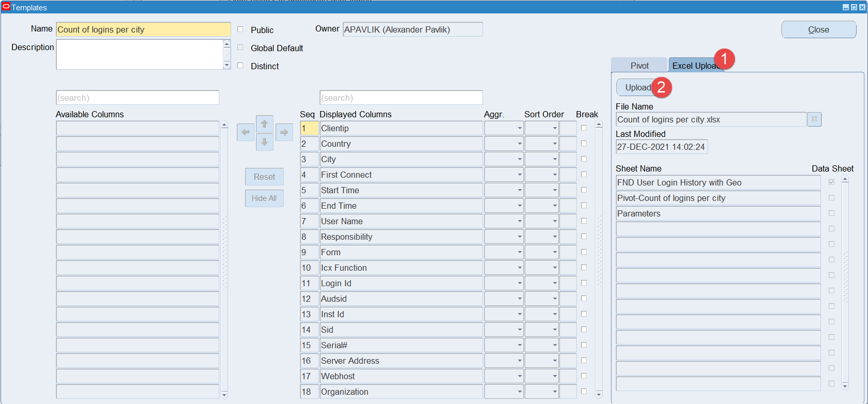Open Aggr. dropdown for Responsibility
The image size is (868, 404).
(520, 237)
